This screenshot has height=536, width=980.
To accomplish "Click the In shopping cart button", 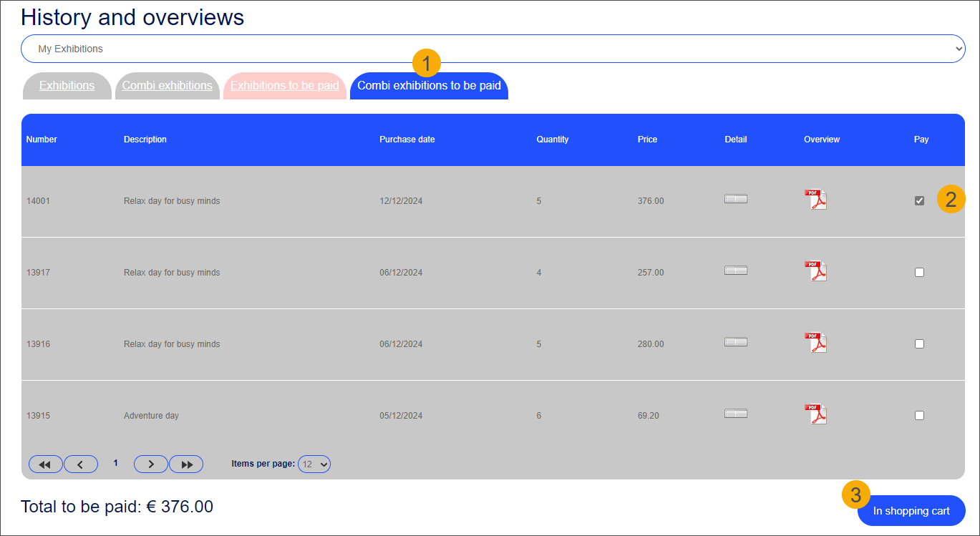I will tap(911, 511).
